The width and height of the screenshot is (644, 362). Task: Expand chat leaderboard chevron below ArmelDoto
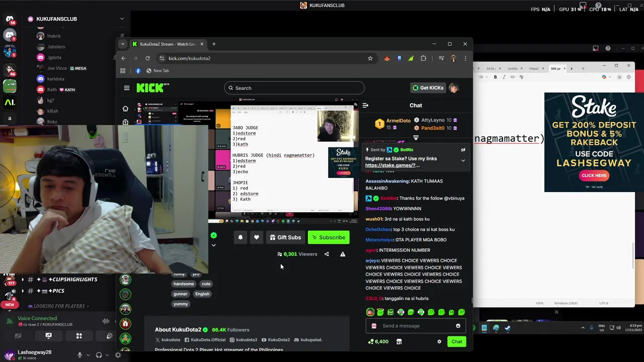(416, 137)
